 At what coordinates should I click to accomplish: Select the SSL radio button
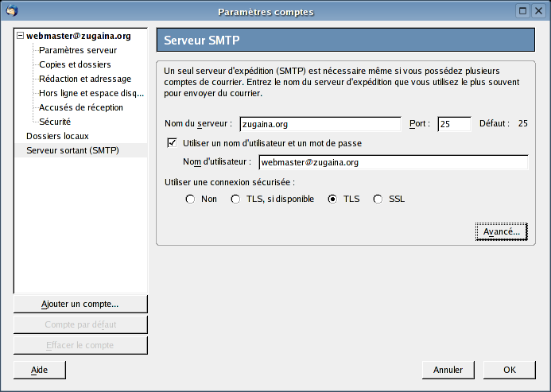point(378,199)
